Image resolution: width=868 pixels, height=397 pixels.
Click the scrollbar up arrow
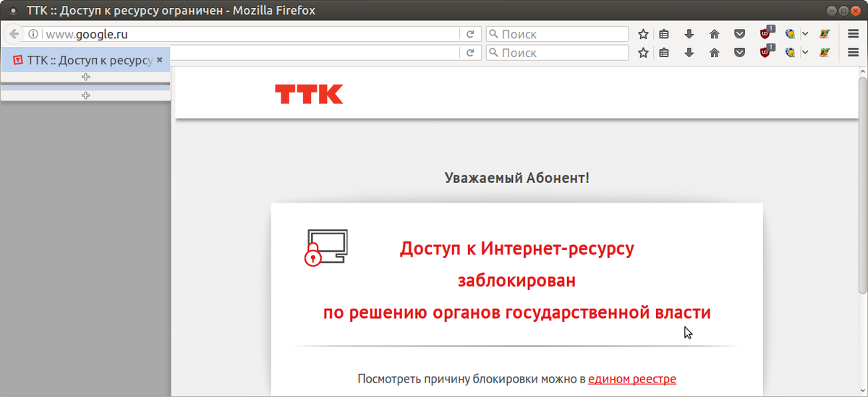click(863, 72)
